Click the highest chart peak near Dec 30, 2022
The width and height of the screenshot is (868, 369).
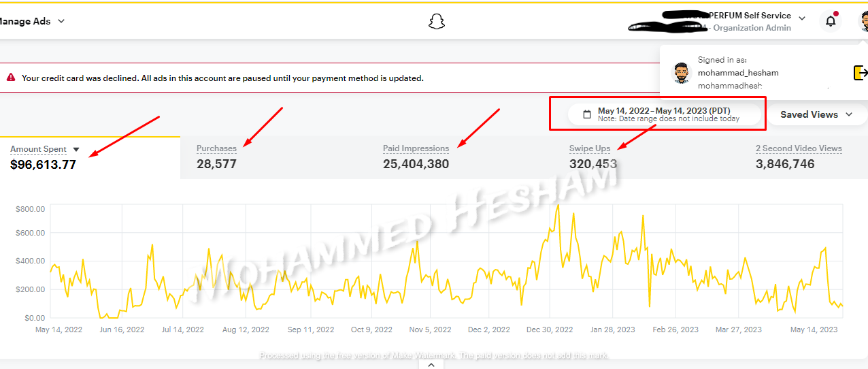click(x=558, y=205)
